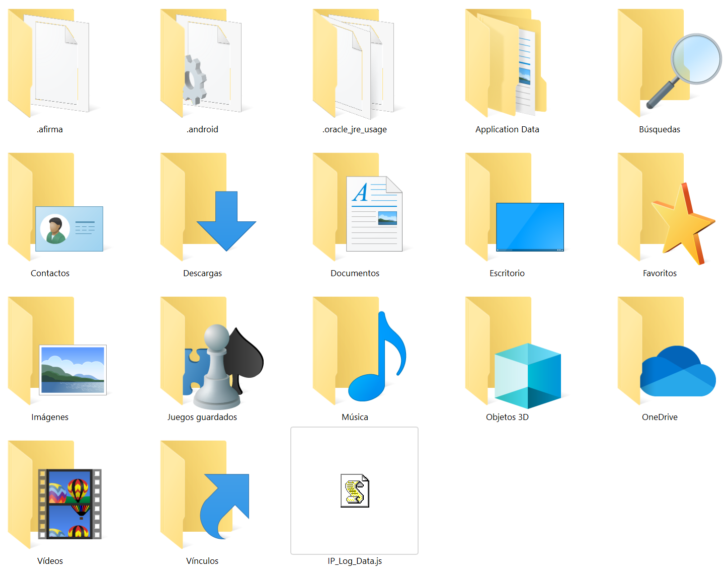
Task: Open the Imágenes folder icon
Action: tap(49, 351)
